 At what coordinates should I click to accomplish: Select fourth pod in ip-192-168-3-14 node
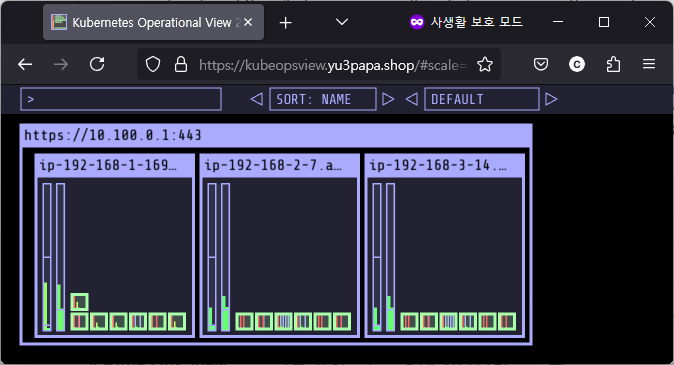click(468, 322)
